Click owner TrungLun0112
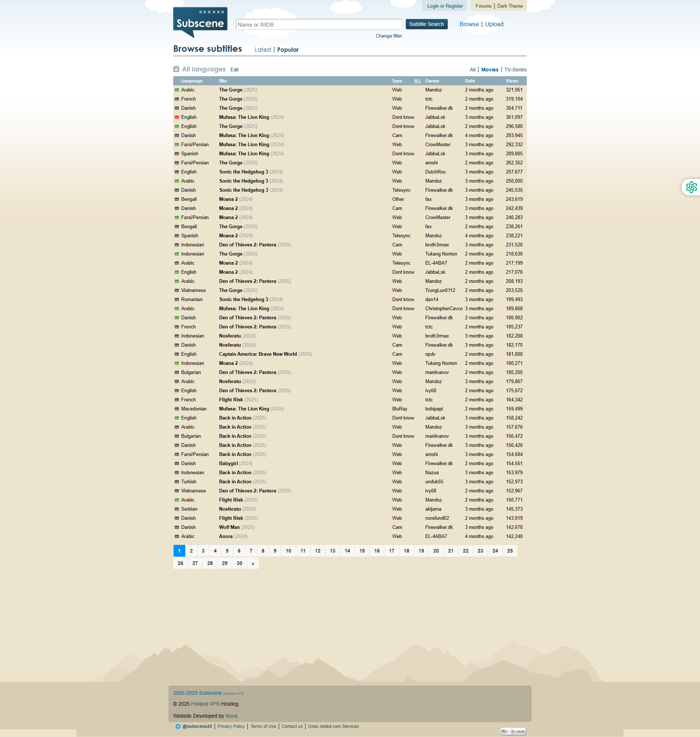700x737 pixels. [440, 290]
